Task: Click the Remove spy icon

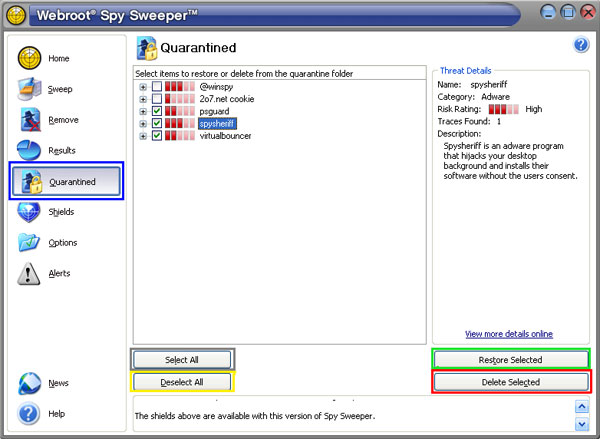Action: pyautogui.click(x=30, y=119)
